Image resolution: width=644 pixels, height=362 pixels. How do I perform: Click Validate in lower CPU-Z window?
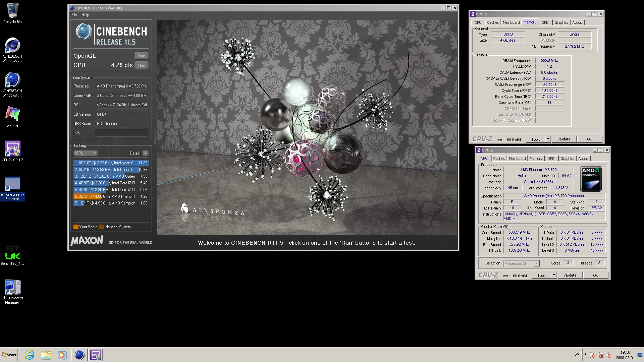[x=570, y=275]
